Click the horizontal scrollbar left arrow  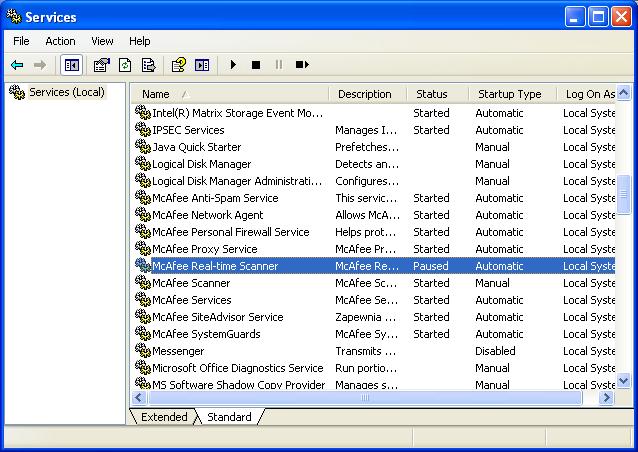pos(139,397)
